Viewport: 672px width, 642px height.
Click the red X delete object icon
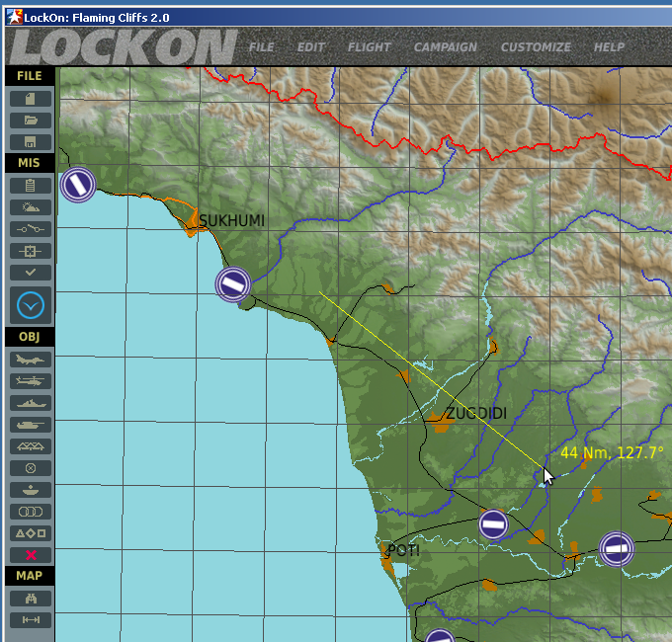click(x=31, y=555)
